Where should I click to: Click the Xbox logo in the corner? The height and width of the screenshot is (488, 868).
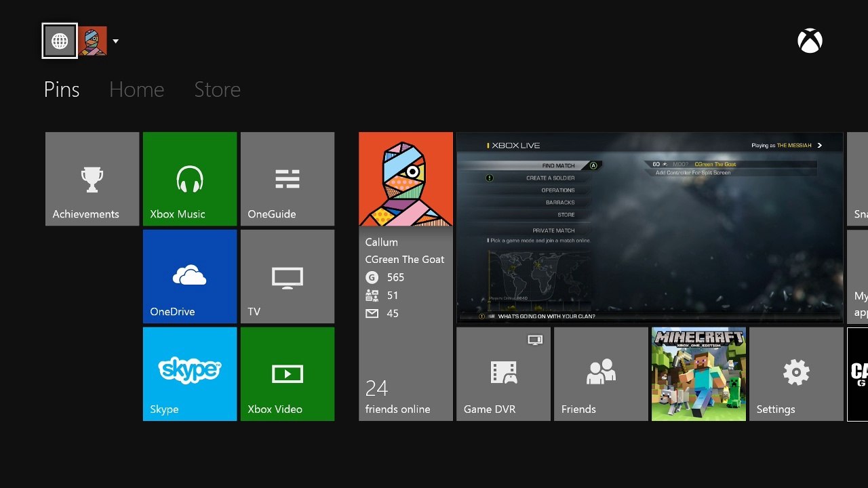coord(810,41)
